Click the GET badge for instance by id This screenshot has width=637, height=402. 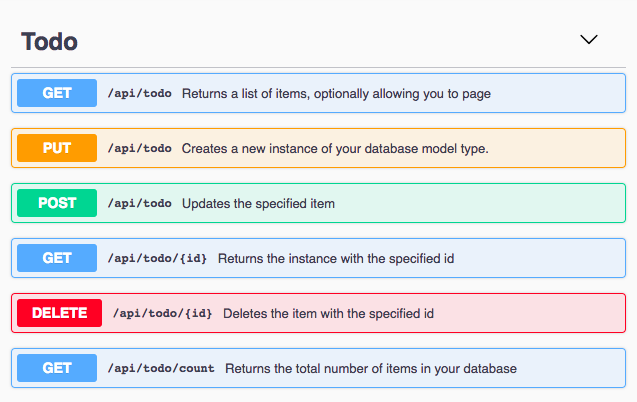click(57, 258)
